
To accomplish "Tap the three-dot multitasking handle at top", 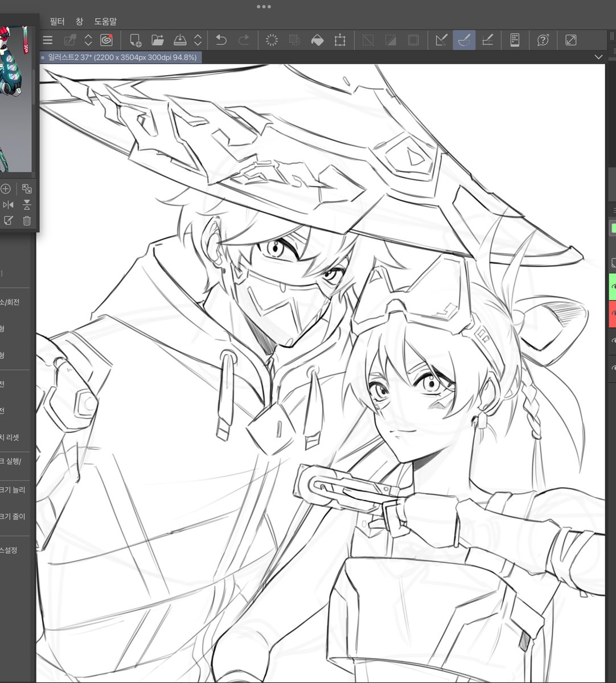I will coord(264,7).
